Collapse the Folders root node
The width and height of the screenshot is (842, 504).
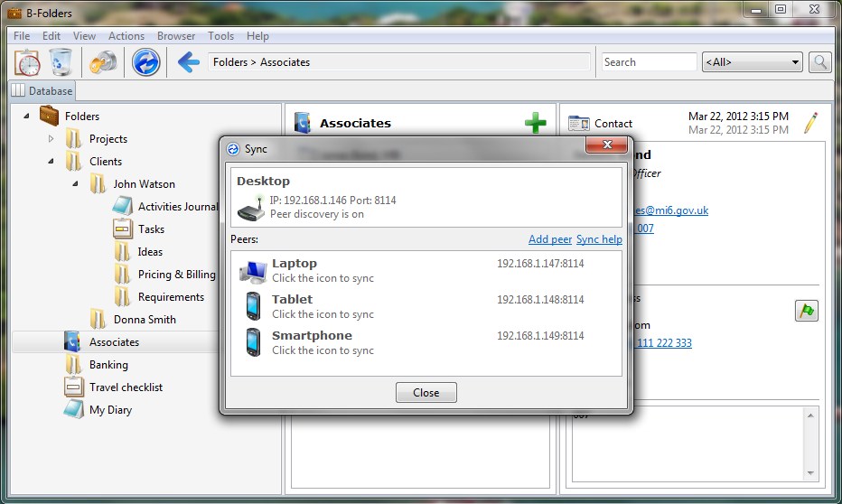pos(26,116)
